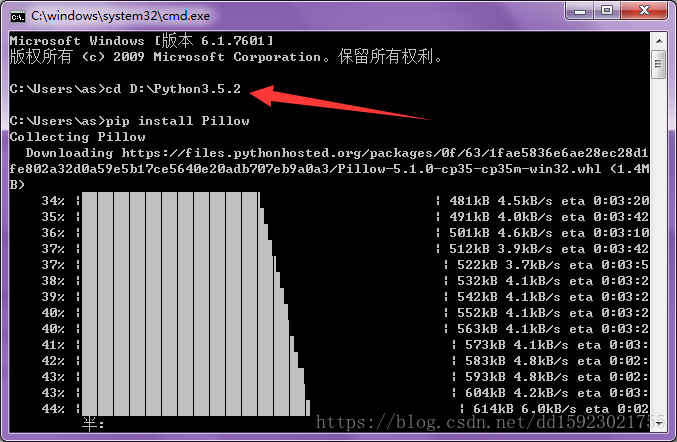This screenshot has height=442, width=677.
Task: Click the '563kB 4.1kB/s' status text
Action: coord(509,328)
